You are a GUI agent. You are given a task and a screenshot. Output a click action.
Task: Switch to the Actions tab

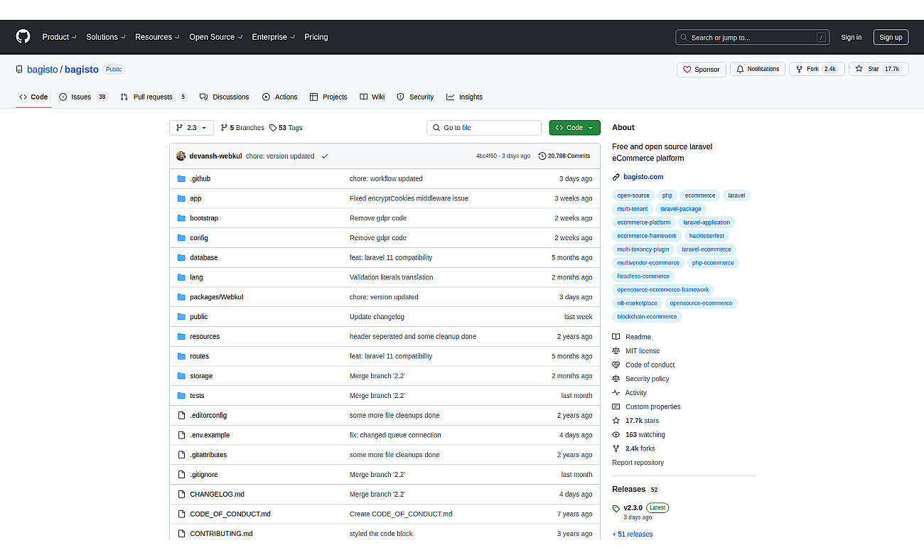(279, 97)
